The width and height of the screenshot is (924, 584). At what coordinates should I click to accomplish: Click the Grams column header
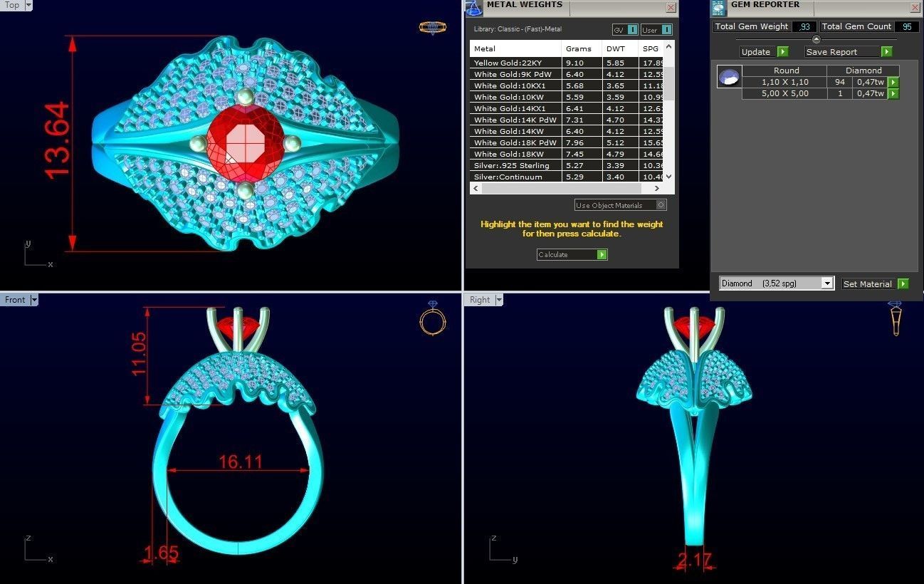click(x=582, y=48)
